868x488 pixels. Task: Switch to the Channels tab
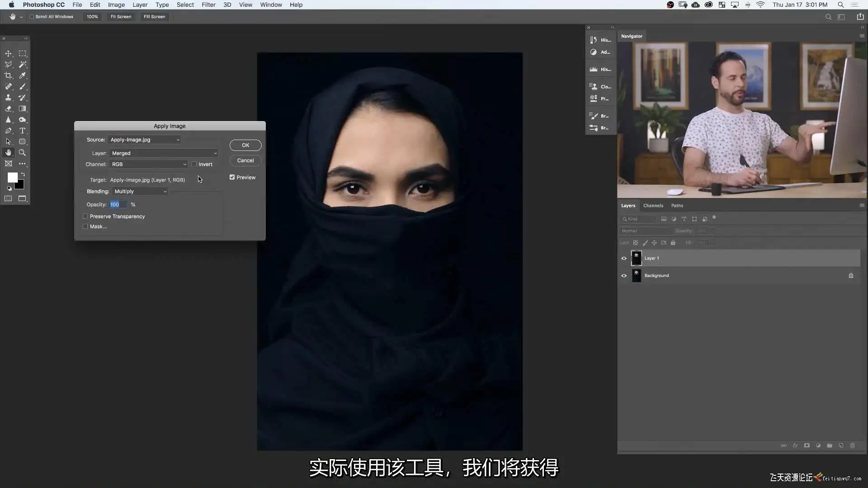[x=653, y=206]
